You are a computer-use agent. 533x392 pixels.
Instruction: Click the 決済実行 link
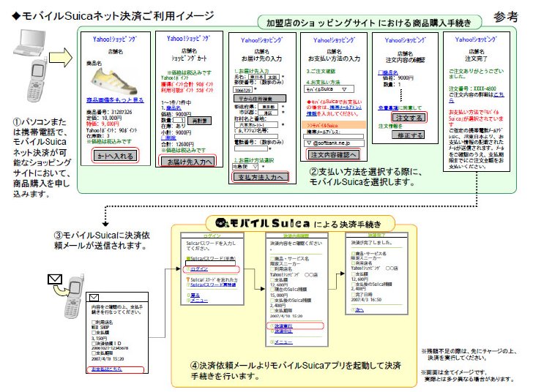[283, 325]
